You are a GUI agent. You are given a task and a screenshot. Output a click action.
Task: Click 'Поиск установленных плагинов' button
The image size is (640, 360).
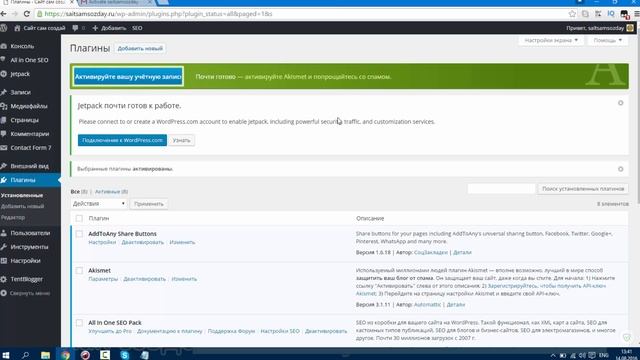pos(583,189)
